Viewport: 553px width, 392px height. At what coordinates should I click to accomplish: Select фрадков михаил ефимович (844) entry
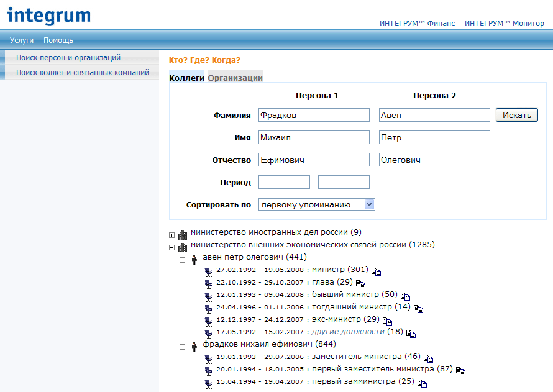point(270,344)
